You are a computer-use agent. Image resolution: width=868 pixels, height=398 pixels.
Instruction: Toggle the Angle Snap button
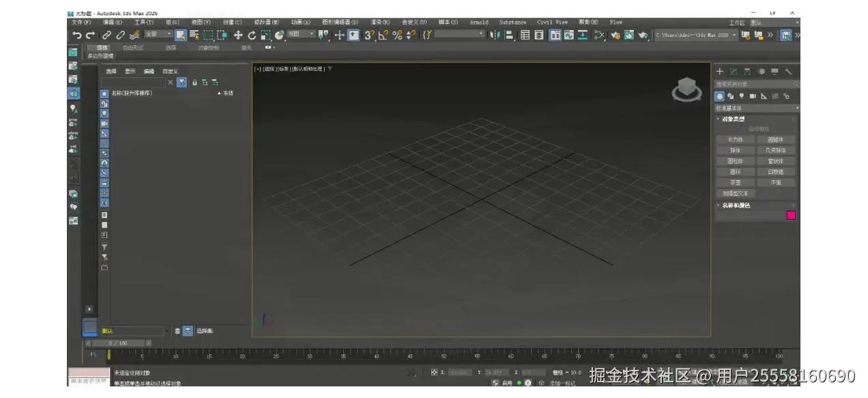point(383,35)
